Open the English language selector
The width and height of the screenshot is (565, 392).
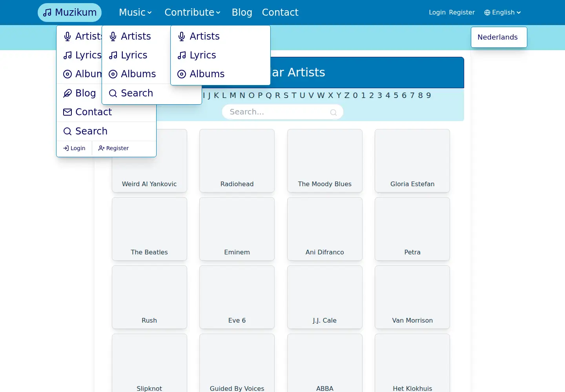click(x=503, y=13)
